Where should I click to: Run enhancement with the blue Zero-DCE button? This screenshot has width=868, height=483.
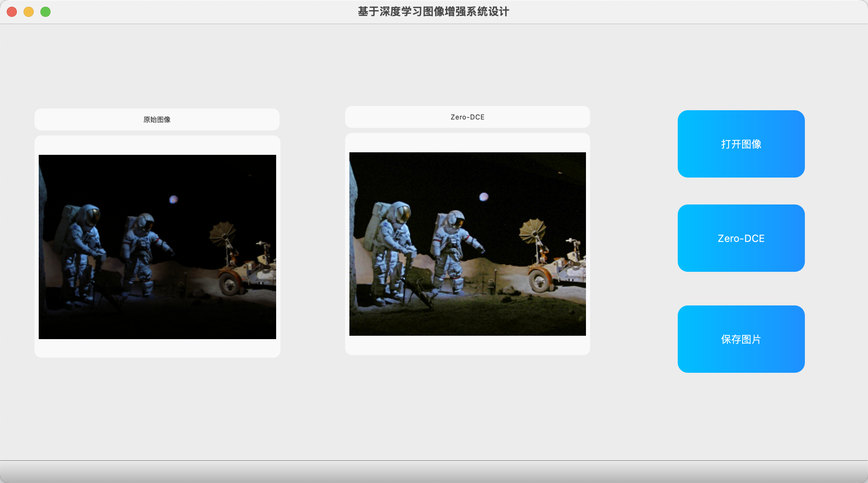click(741, 238)
